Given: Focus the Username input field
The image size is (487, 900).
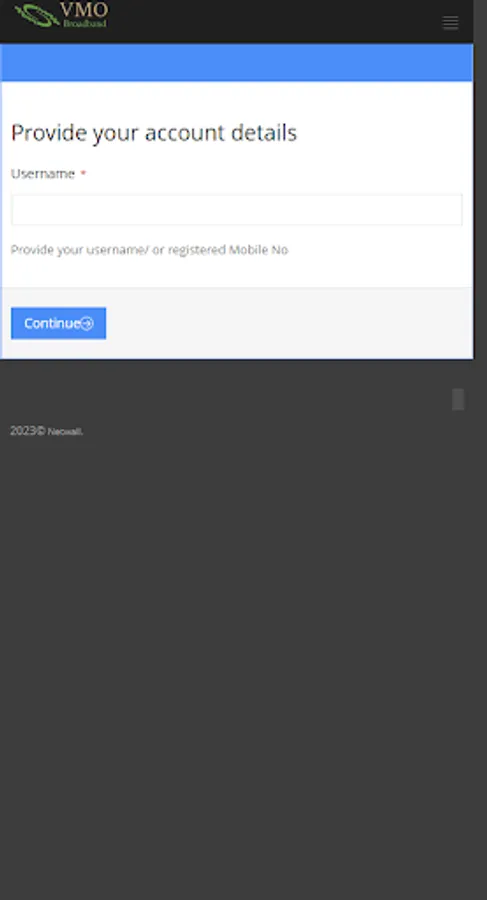Looking at the screenshot, I should coord(237,210).
